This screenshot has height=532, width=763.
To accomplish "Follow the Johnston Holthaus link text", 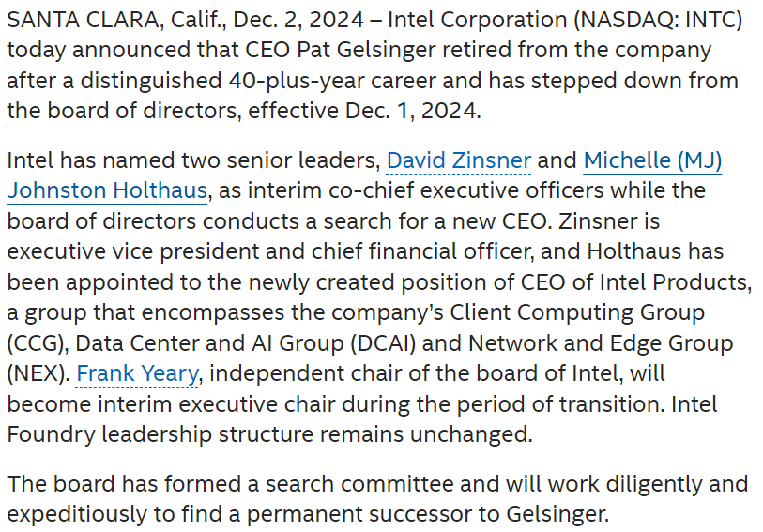I will (107, 190).
